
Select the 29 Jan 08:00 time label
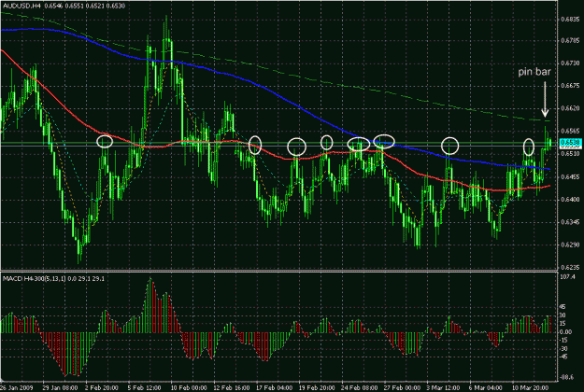coord(61,388)
